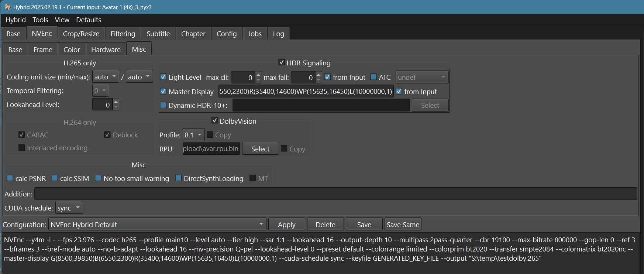Viewport: 644px width, 274px height.
Task: Switch to the Log tab
Action: click(x=278, y=34)
